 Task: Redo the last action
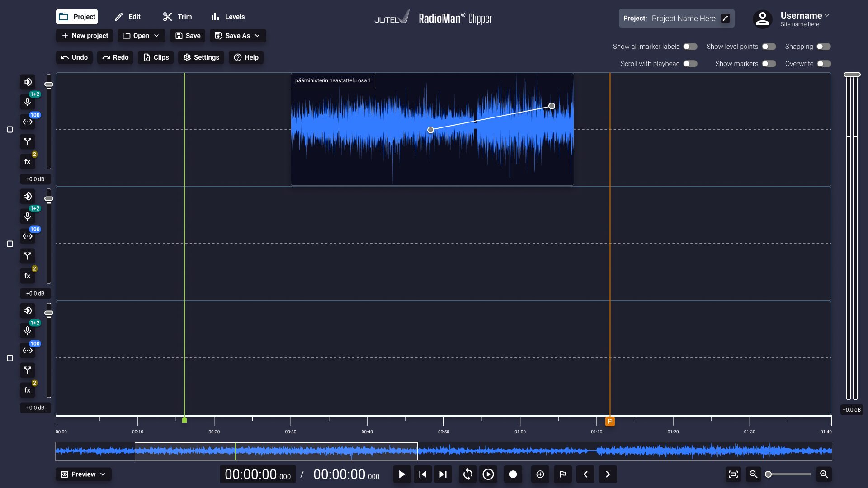(x=115, y=57)
